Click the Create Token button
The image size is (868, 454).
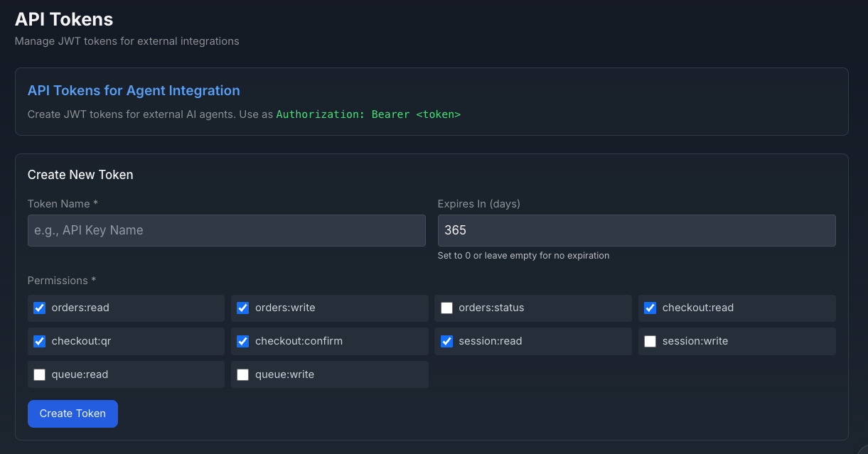(73, 414)
